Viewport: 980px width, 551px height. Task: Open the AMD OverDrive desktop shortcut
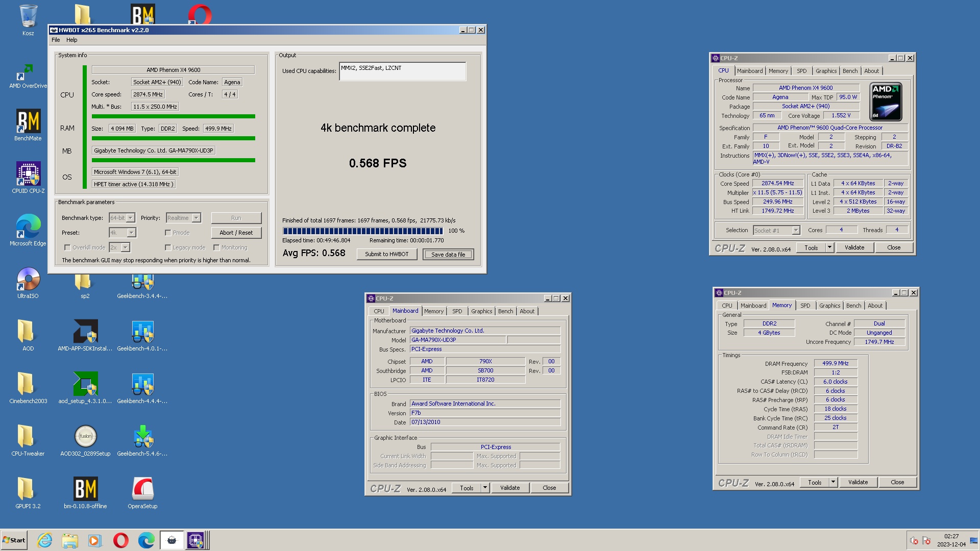(x=28, y=76)
